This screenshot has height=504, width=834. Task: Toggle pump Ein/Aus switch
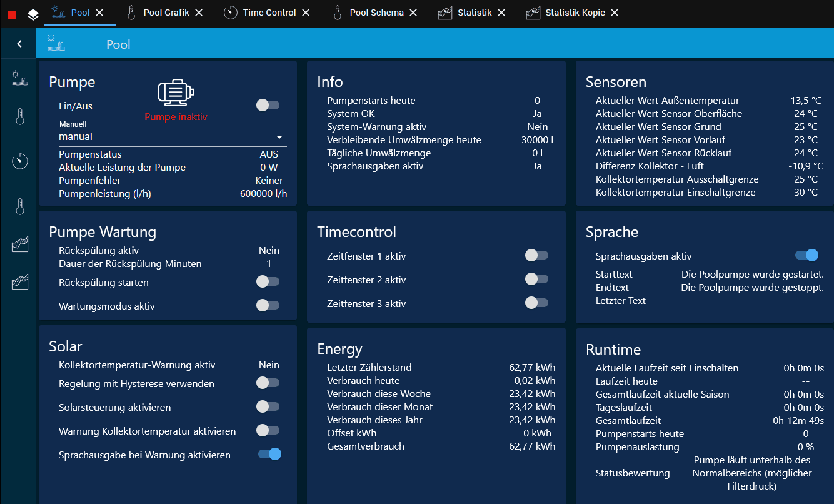268,105
